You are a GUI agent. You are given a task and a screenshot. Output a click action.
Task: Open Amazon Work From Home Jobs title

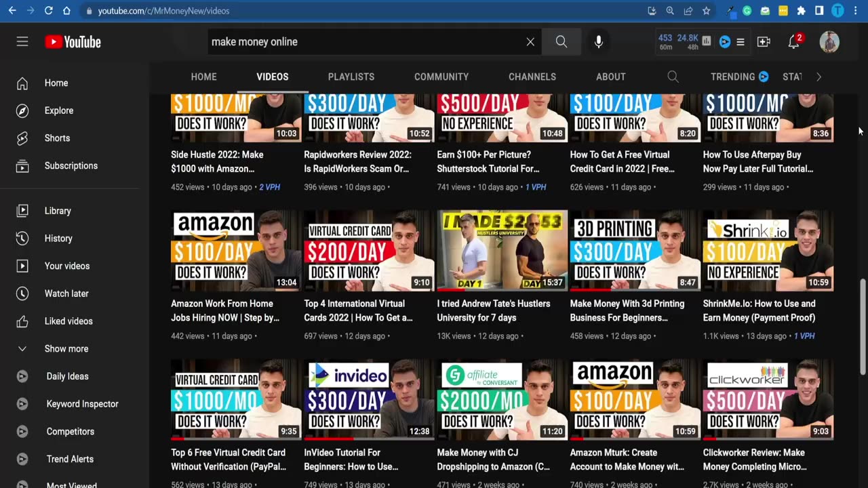point(225,310)
